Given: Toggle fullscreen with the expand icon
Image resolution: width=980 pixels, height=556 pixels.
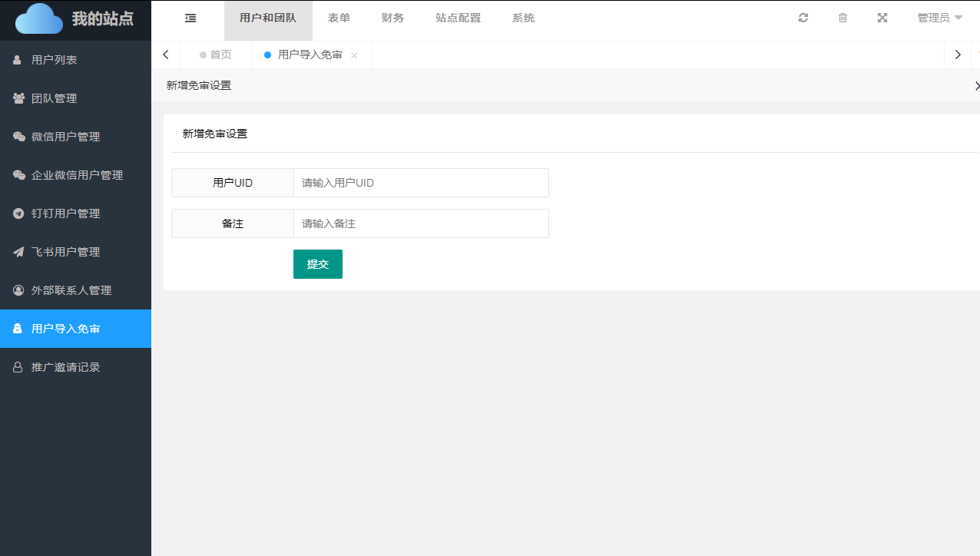Looking at the screenshot, I should 882,18.
